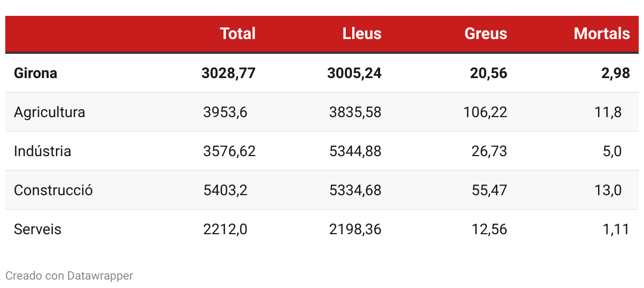Select Construcció Mortals value 13,0

pos(608,190)
